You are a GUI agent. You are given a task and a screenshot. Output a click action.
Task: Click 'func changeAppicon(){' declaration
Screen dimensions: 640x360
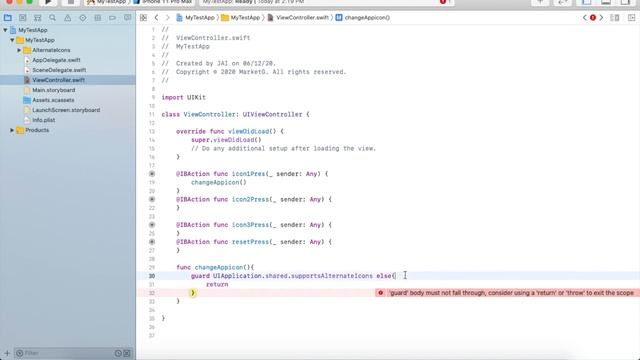pyautogui.click(x=215, y=267)
